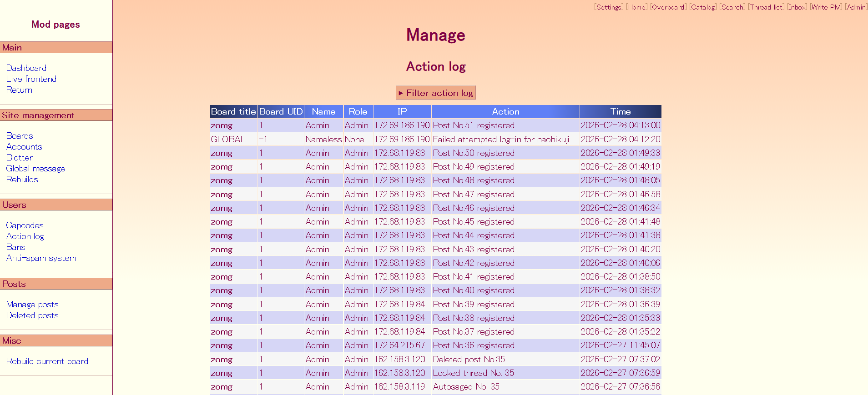Open the Blotter page
Screen dimensions: 868x395
(x=20, y=158)
